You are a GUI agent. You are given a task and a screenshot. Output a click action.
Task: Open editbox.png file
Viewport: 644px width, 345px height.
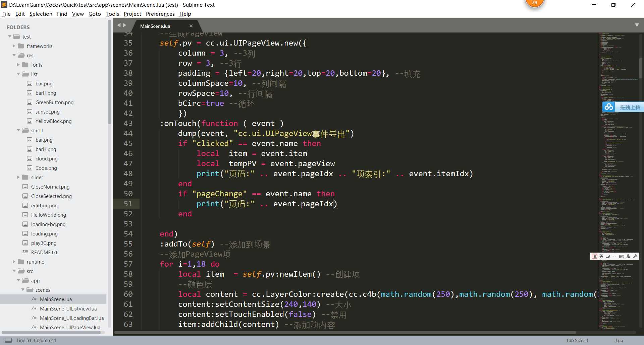[44, 205]
